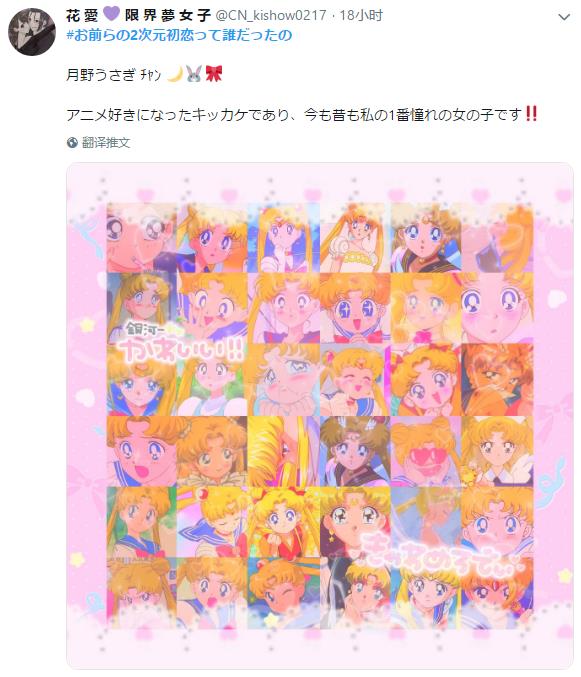Screen dimensions: 581x677
Task: Open the 花愛 限界夢女子 display name profile
Action: point(138,16)
